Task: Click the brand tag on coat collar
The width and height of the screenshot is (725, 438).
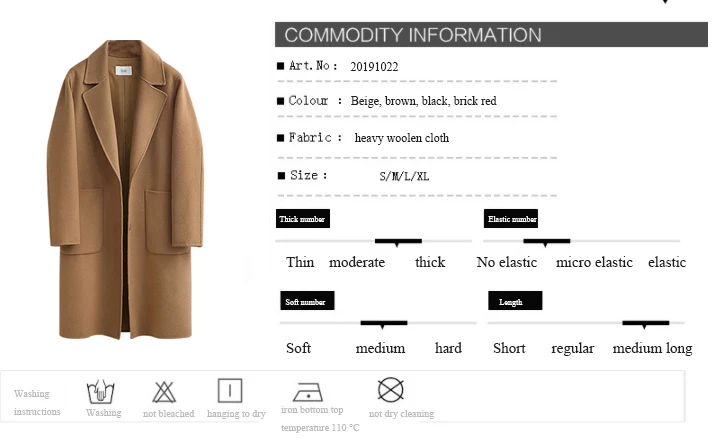Action: click(123, 70)
